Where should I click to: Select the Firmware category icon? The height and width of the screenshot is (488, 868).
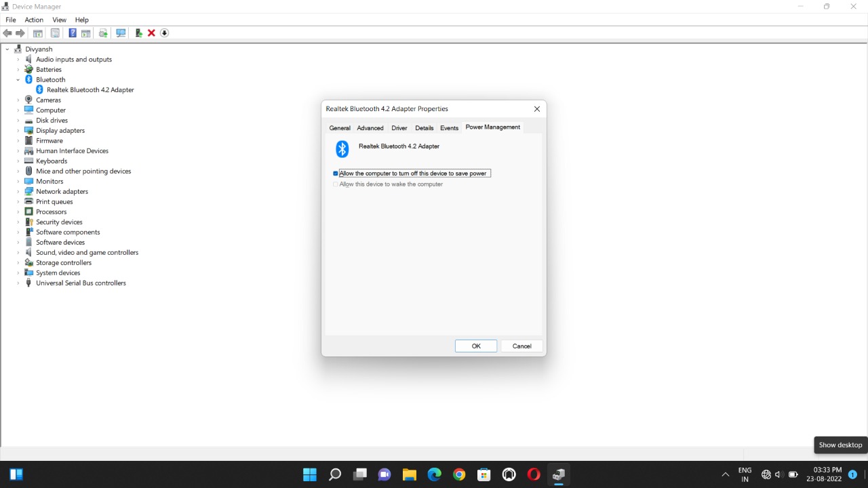coord(28,140)
